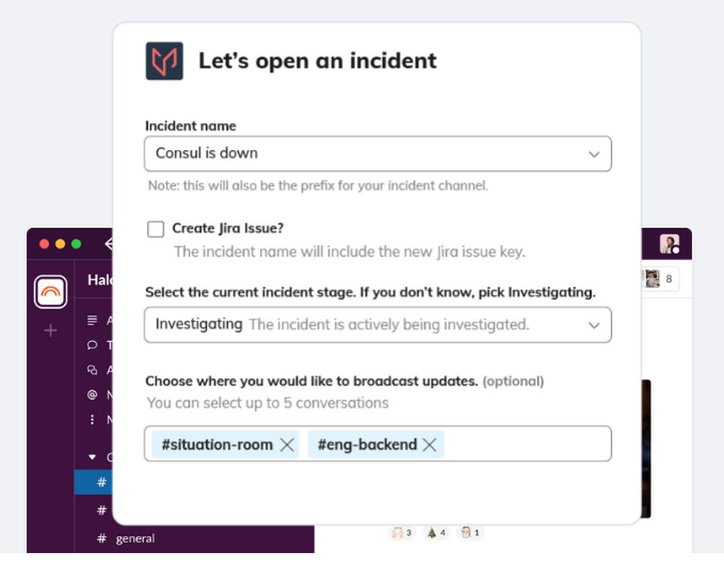The height and width of the screenshot is (588, 724).
Task: Open the Incident name dropdown
Action: click(378, 154)
